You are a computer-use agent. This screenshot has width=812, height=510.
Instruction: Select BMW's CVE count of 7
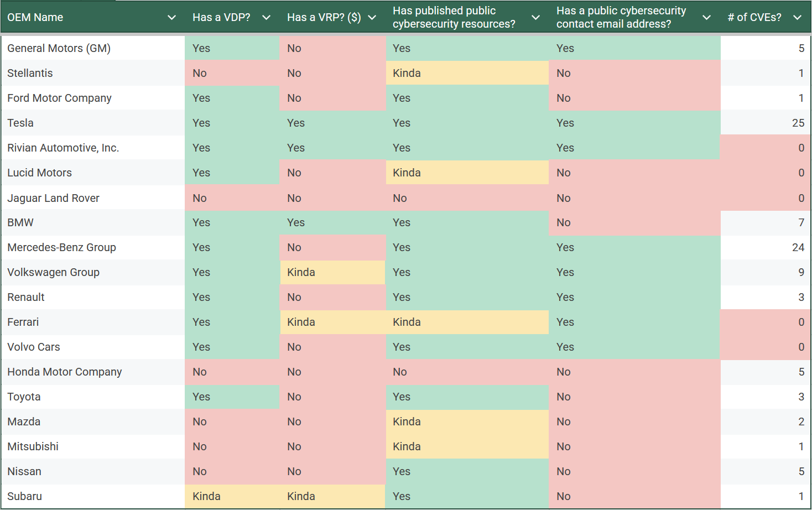coord(766,222)
